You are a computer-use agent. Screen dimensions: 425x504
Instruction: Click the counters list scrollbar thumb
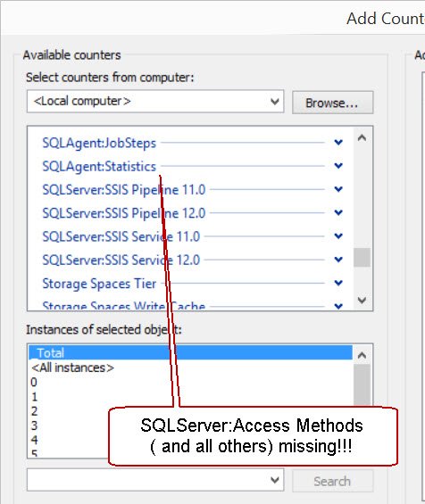tap(362, 258)
